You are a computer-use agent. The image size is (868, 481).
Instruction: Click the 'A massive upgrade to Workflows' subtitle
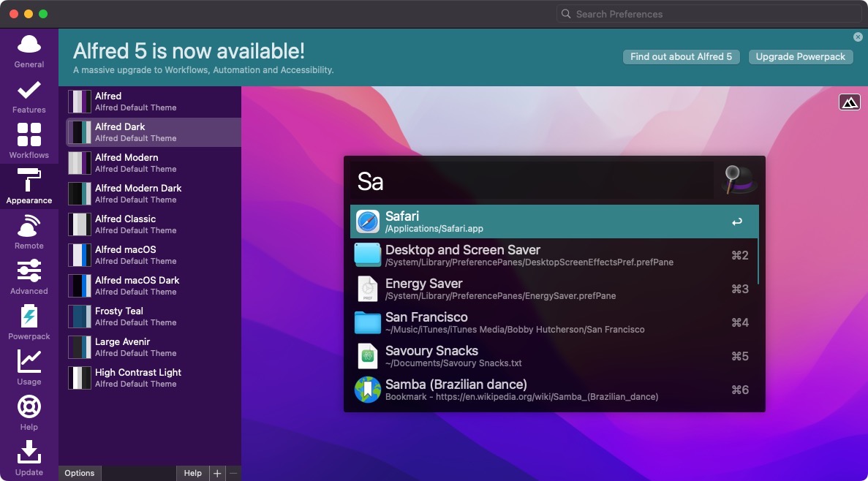pyautogui.click(x=203, y=70)
